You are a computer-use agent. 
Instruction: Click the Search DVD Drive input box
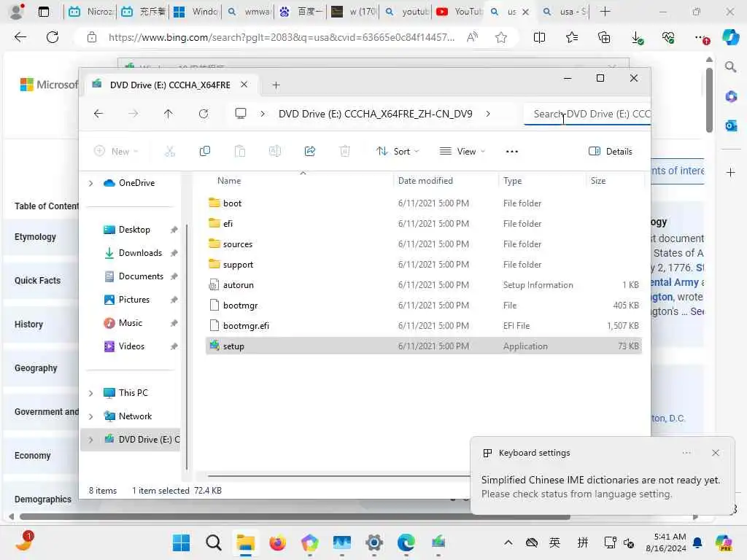587,114
